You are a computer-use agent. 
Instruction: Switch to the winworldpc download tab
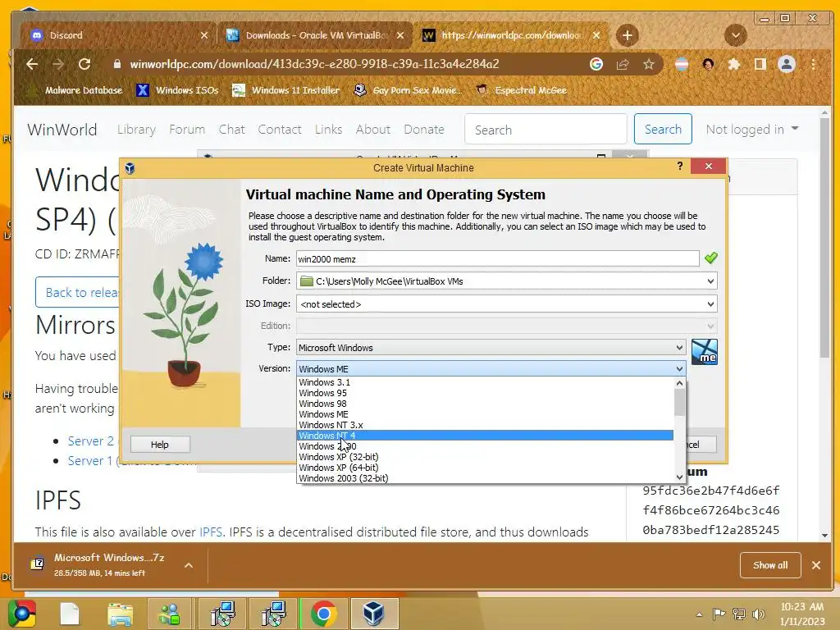tap(512, 35)
